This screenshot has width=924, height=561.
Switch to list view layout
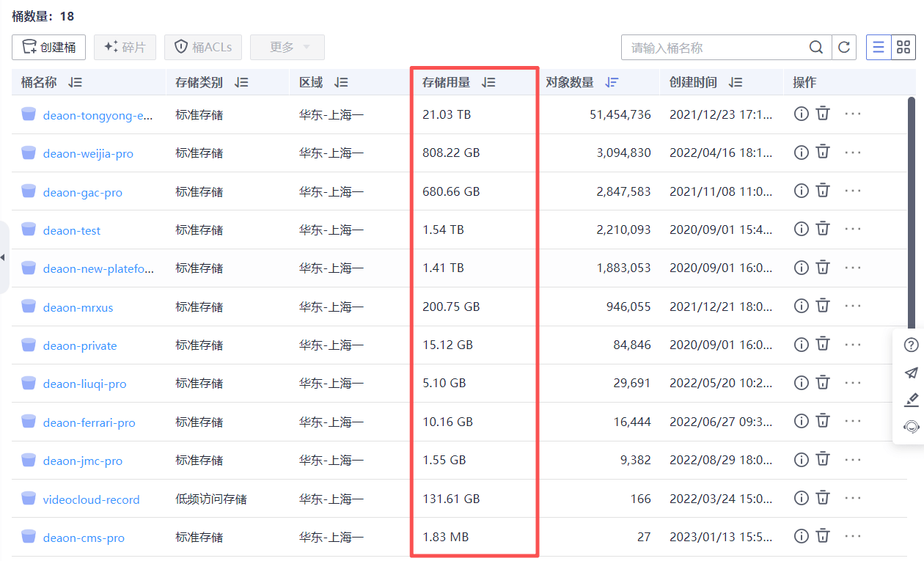pos(878,48)
